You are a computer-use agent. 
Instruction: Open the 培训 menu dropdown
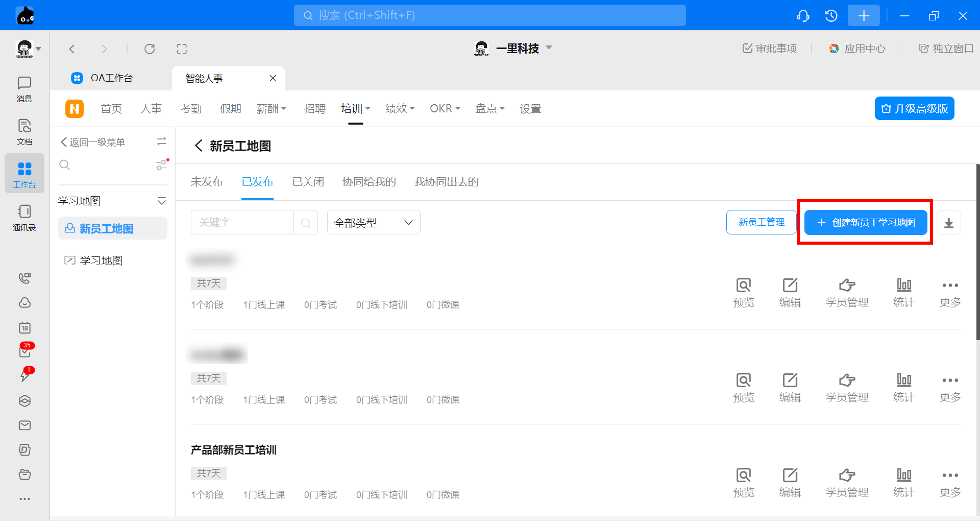(355, 109)
